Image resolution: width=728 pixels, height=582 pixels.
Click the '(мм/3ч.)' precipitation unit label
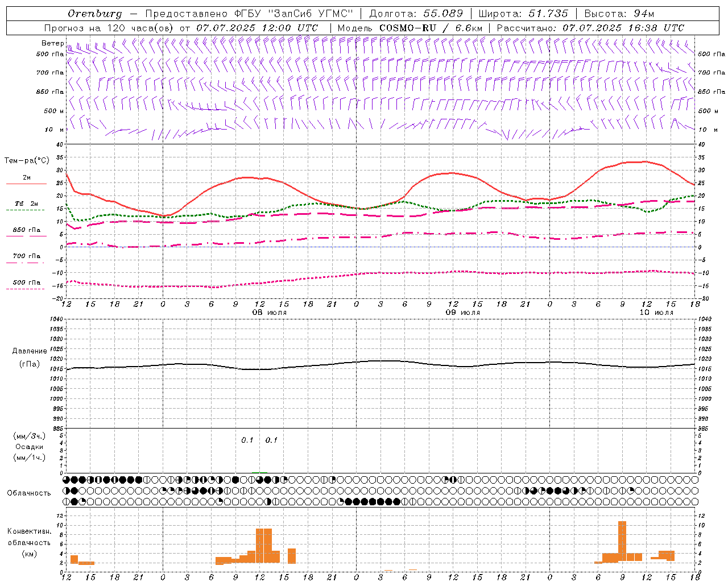pos(30,436)
